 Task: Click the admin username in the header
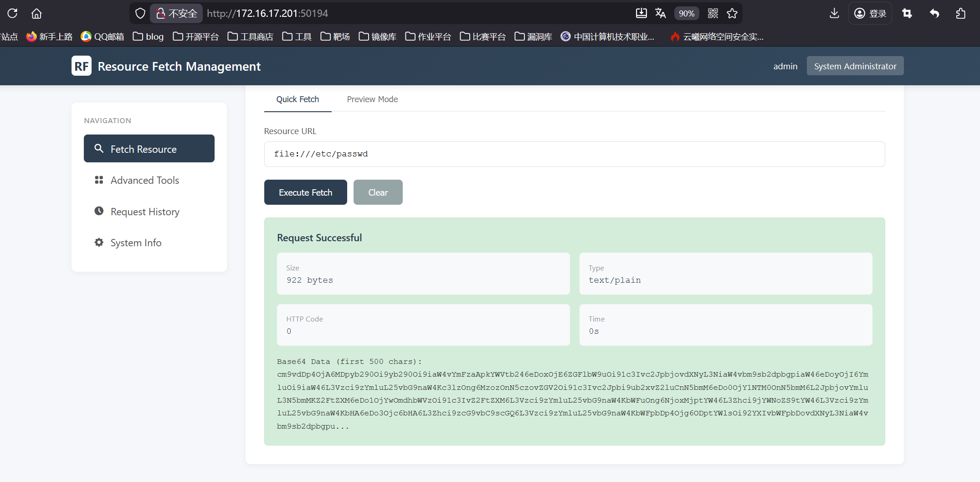point(785,66)
